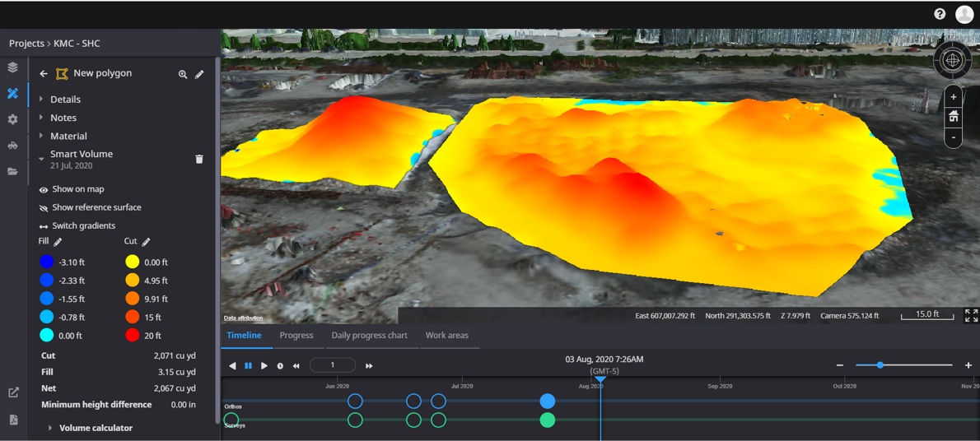This screenshot has width=980, height=441.
Task: Click the pencil icon to rename New polygon
Action: 199,74
